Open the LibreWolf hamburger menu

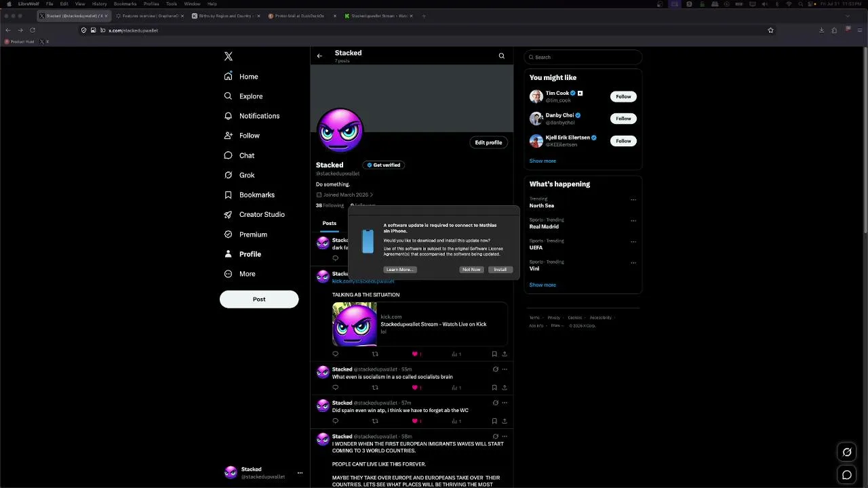[859, 30]
